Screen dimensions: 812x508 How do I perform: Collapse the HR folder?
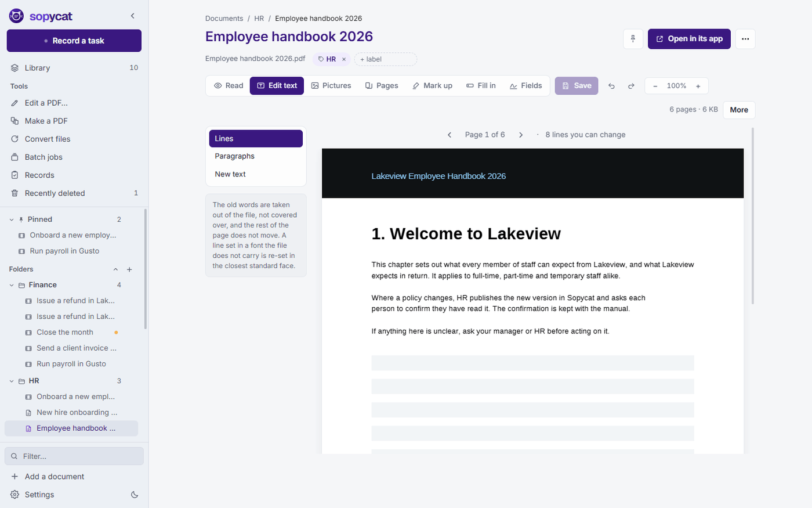(12, 381)
